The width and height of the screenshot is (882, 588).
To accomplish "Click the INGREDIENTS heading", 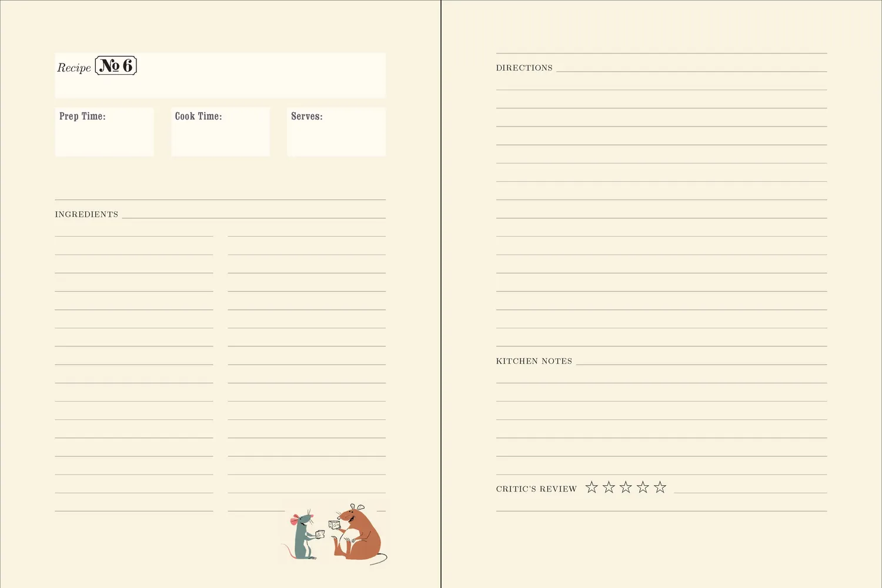I will tap(86, 215).
